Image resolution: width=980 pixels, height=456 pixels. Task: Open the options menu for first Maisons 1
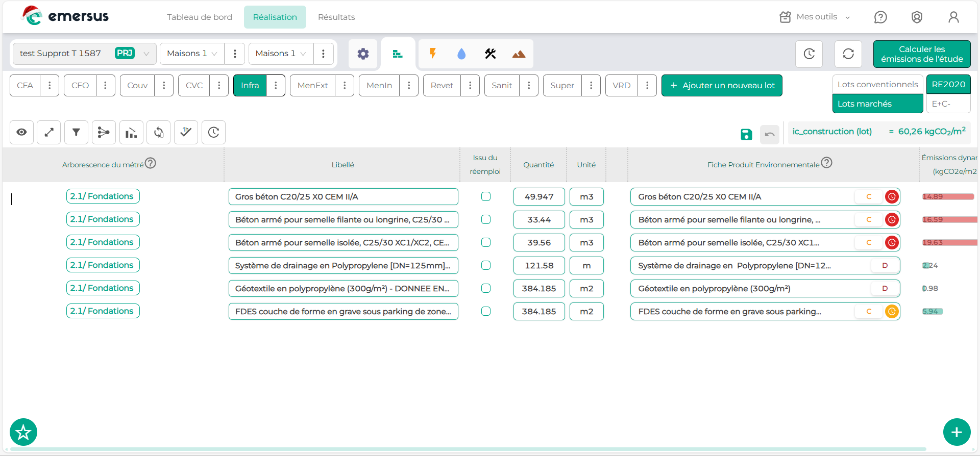(235, 53)
